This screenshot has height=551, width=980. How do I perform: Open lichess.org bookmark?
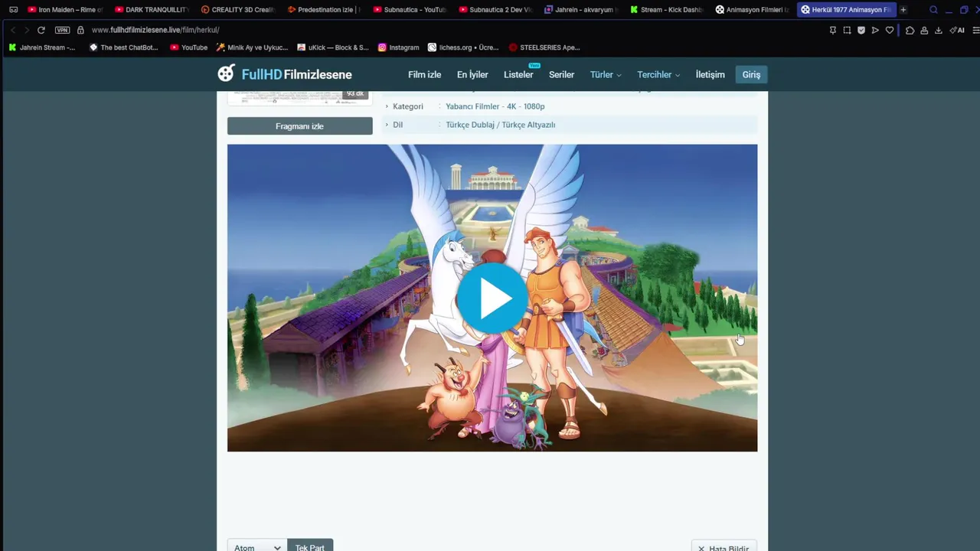coord(463,47)
